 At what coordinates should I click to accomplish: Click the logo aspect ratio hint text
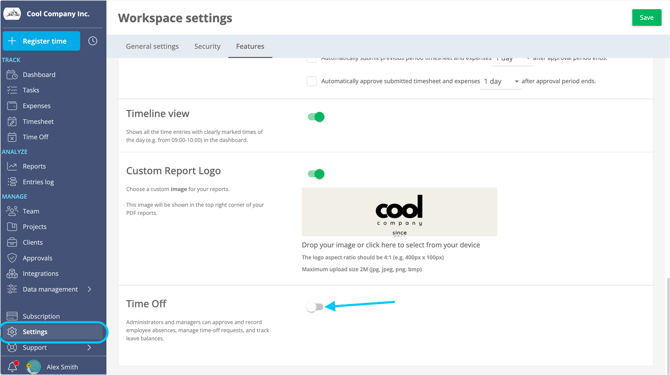click(373, 257)
